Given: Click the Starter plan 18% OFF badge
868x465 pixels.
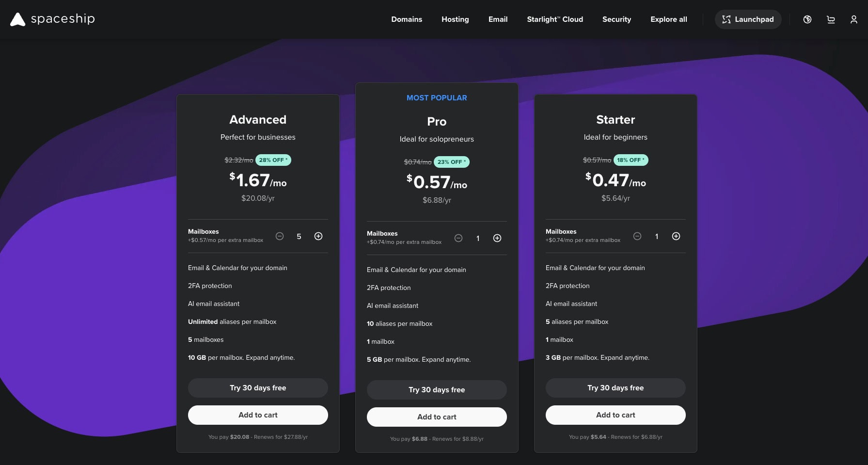Looking at the screenshot, I should [631, 160].
